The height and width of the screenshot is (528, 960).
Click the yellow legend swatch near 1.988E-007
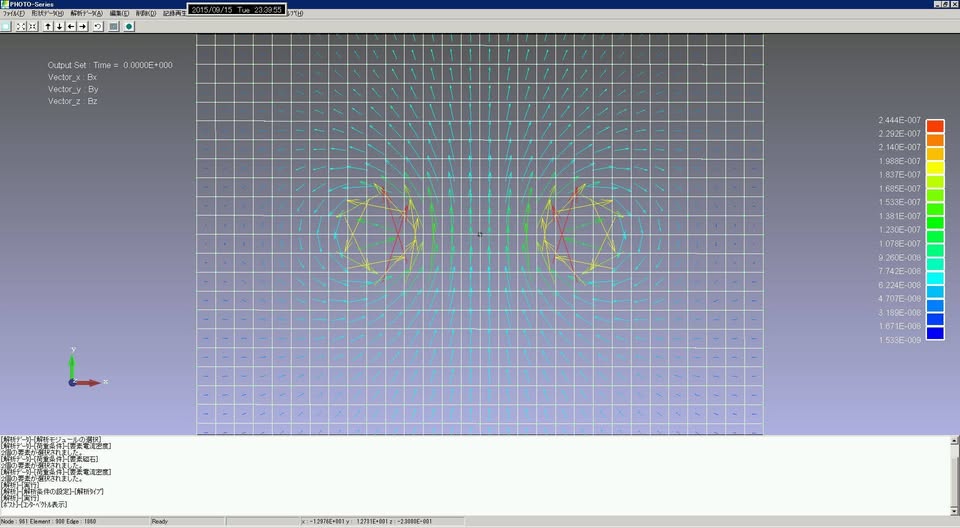pyautogui.click(x=935, y=168)
